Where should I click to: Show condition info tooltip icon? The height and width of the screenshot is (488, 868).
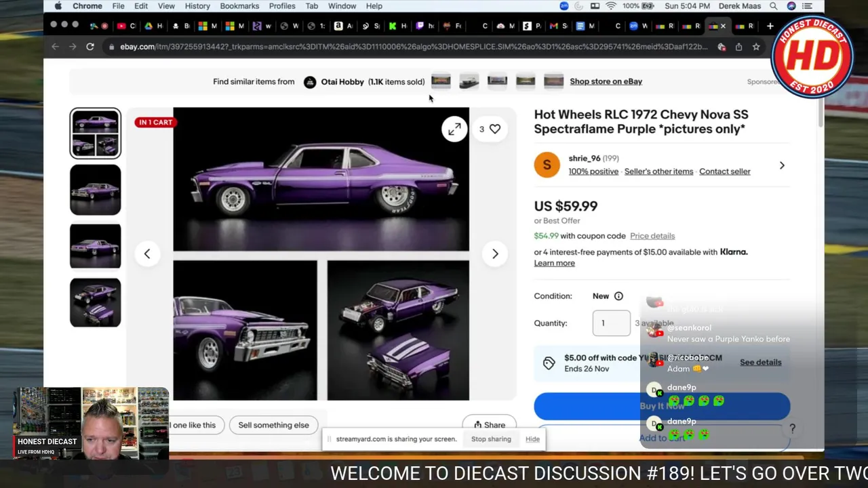tap(618, 296)
